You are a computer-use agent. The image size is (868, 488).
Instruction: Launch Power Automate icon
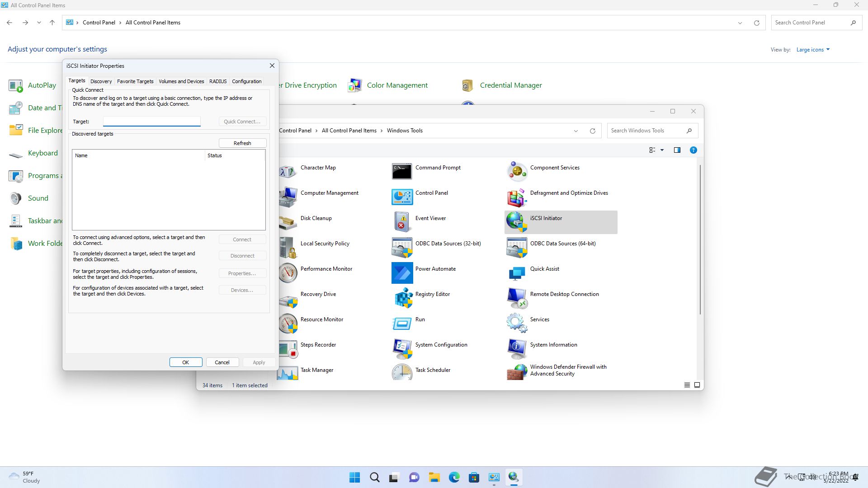click(x=402, y=273)
